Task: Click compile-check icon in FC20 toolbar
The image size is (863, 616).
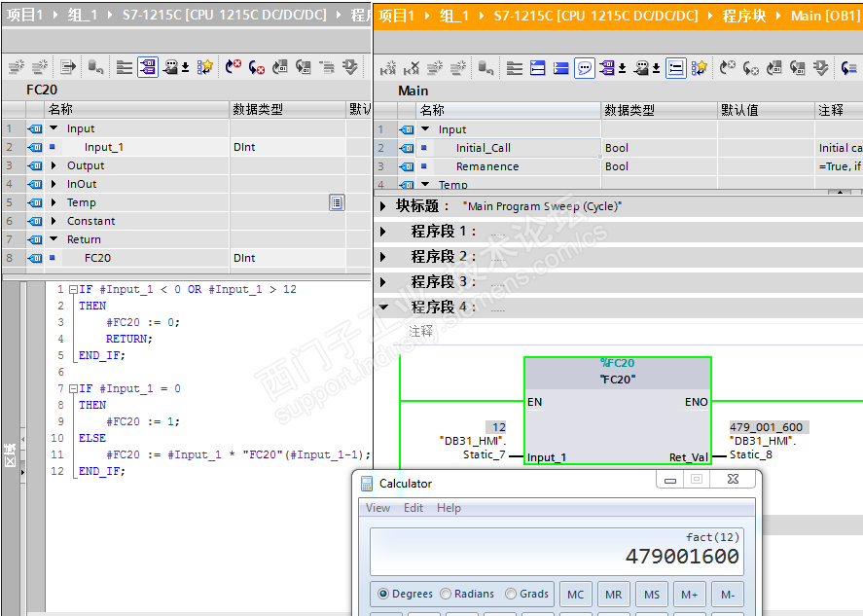Action: 349,67
